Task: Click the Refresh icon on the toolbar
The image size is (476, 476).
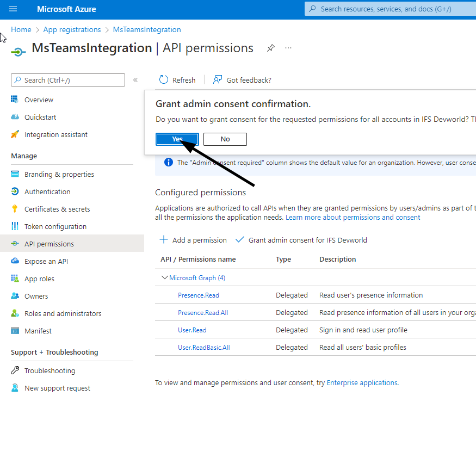Action: pos(163,79)
